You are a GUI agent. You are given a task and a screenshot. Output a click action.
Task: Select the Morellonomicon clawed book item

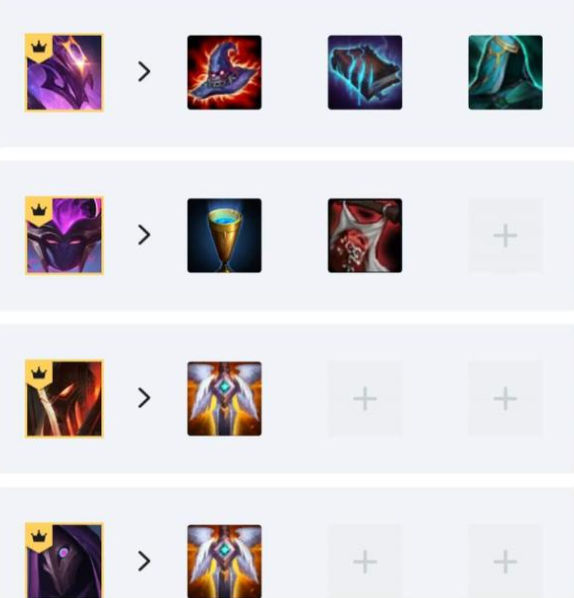pos(365,72)
